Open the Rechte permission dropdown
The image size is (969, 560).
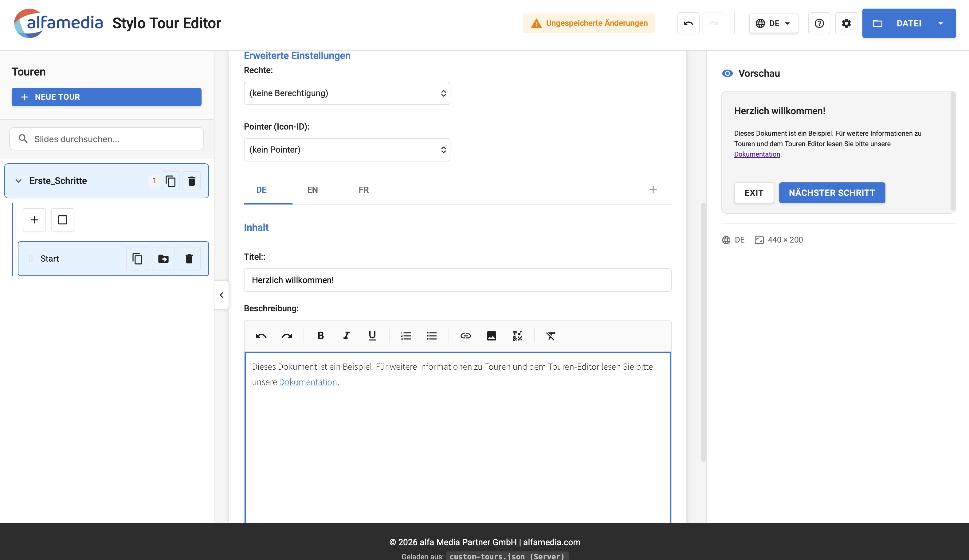coord(347,93)
